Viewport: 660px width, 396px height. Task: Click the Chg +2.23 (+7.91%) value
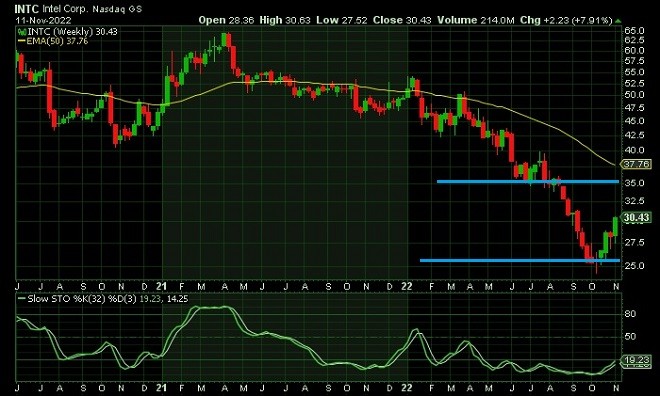click(566, 20)
